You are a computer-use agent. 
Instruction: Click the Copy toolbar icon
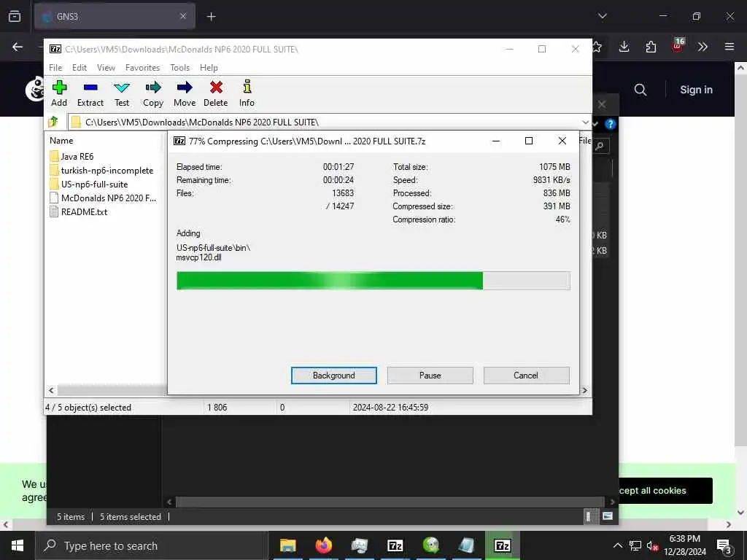[153, 93]
